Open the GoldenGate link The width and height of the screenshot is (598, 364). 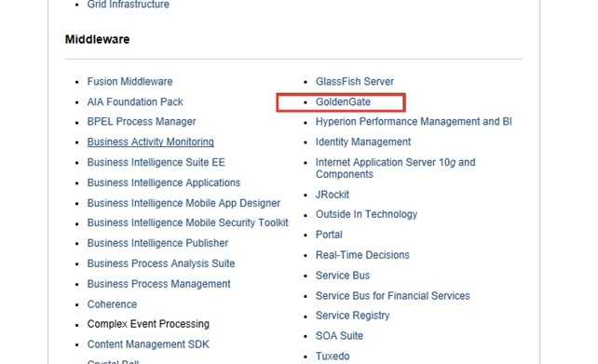click(x=343, y=102)
